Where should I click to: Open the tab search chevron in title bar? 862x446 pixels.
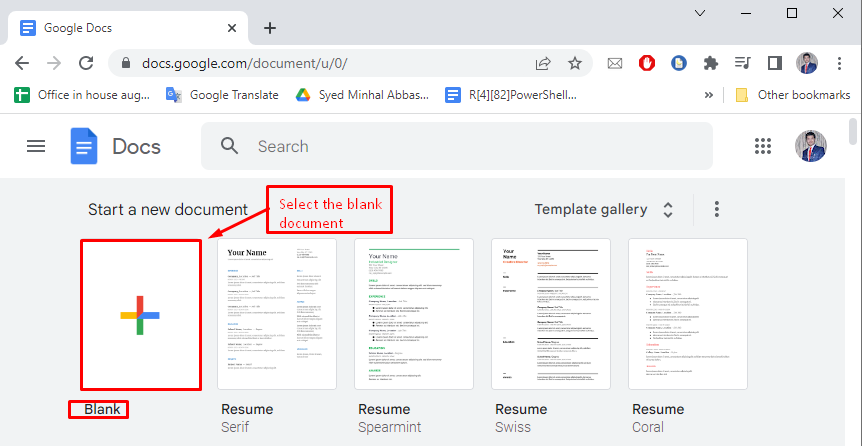(x=700, y=13)
